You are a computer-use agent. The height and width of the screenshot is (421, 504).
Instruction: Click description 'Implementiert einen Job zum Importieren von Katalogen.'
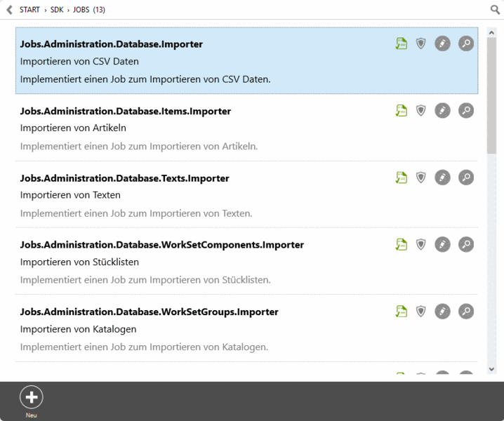tap(144, 347)
